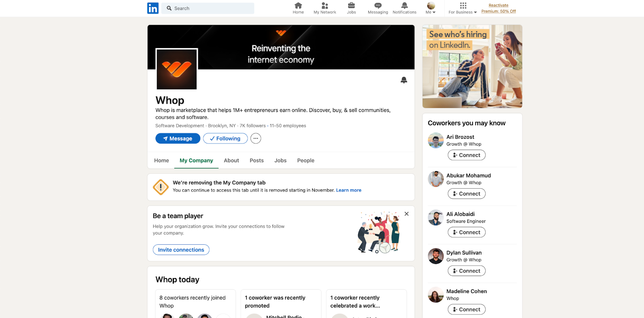
Task: Open Learn more link about My Company
Action: click(349, 190)
